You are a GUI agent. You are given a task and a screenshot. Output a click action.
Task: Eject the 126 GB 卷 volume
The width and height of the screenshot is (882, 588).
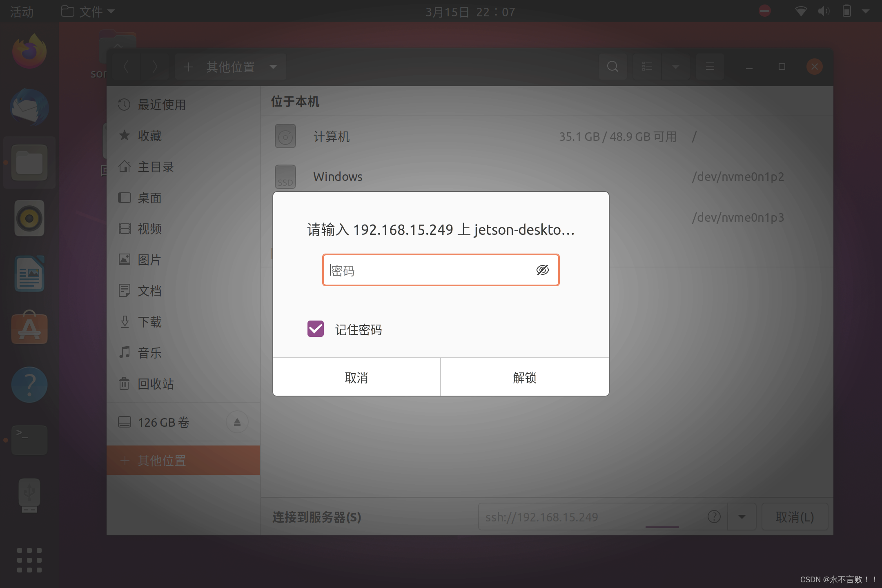pyautogui.click(x=237, y=422)
